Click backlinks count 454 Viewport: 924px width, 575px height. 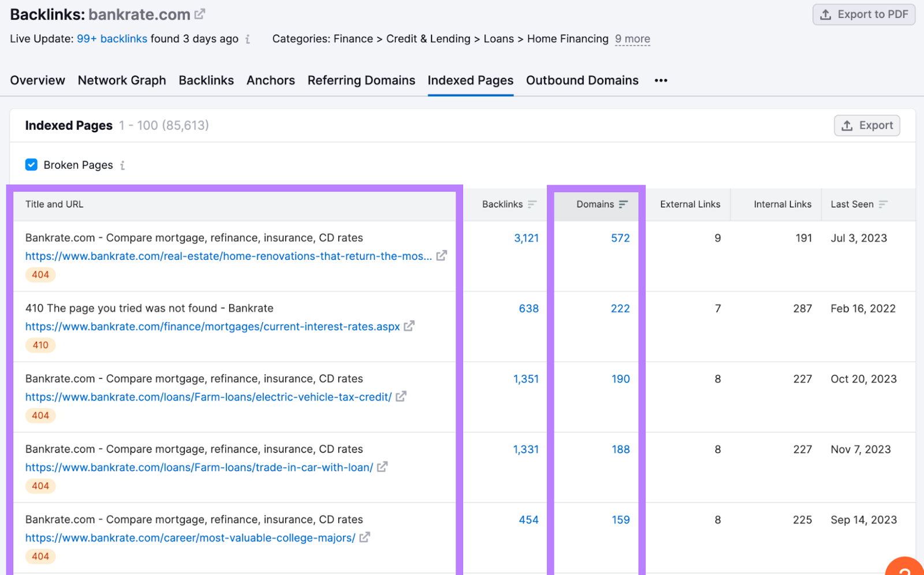coord(528,520)
